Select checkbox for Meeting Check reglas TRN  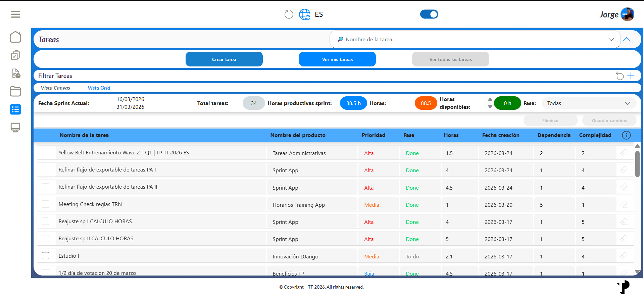pos(46,204)
